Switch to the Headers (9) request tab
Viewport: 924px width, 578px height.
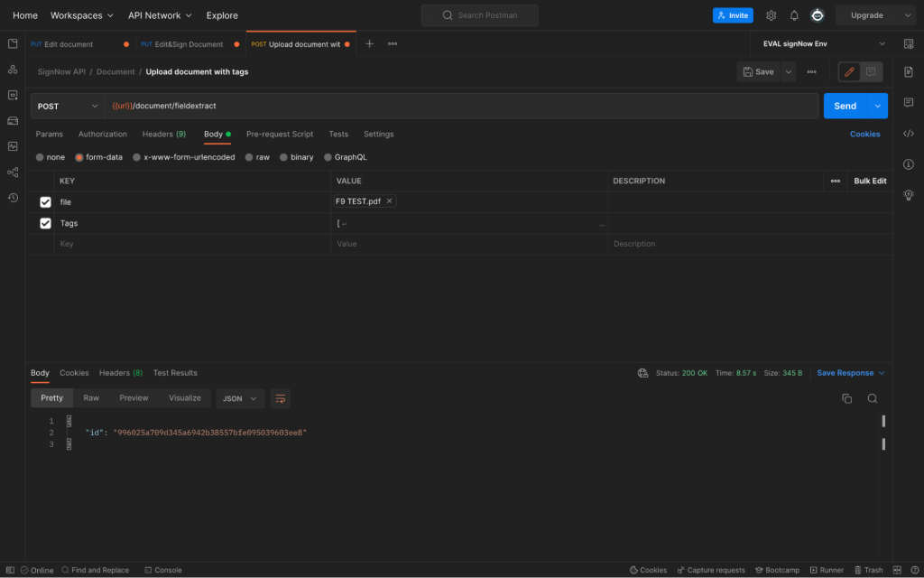[x=163, y=134]
